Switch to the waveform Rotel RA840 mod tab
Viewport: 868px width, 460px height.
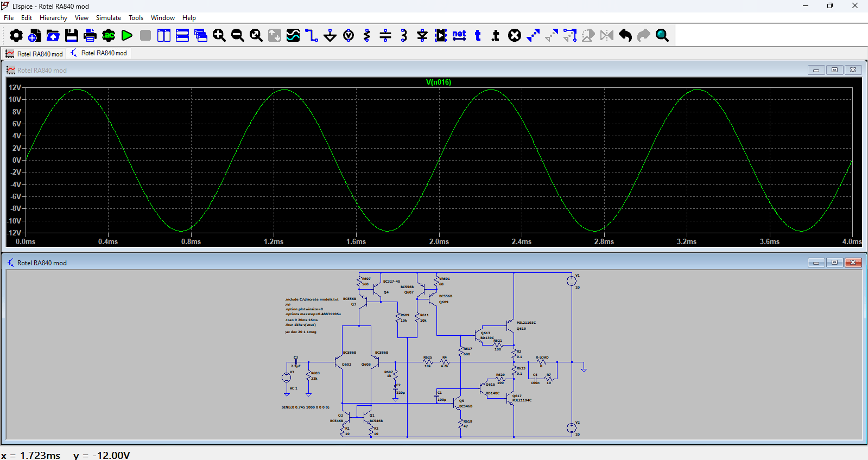pos(34,54)
